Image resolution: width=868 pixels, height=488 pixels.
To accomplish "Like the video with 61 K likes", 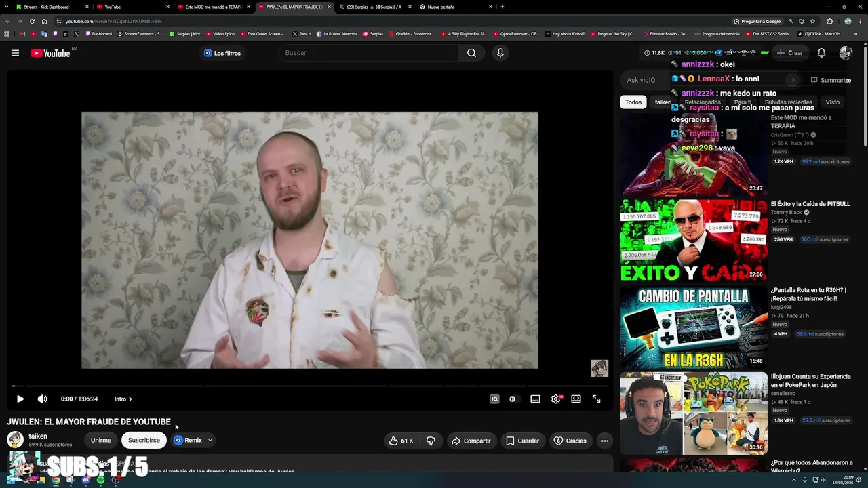I will [x=401, y=441].
